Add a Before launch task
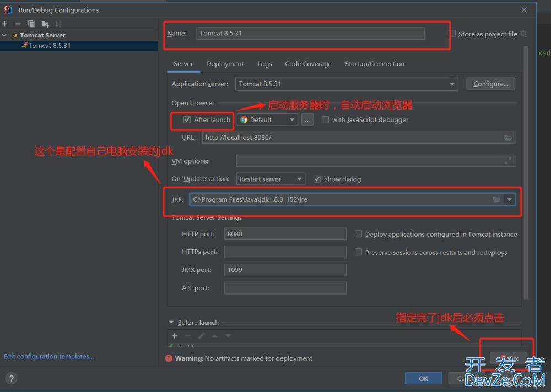The width and height of the screenshot is (551, 392). tap(175, 336)
